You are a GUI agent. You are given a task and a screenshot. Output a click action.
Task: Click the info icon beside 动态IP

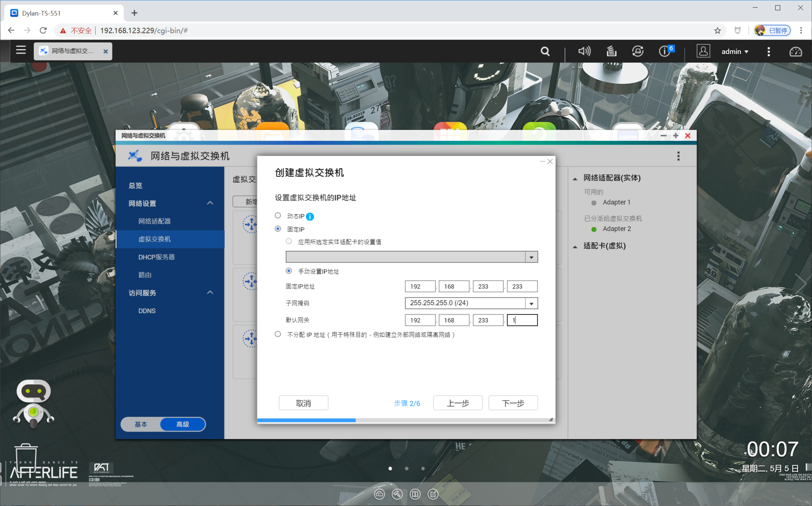310,217
